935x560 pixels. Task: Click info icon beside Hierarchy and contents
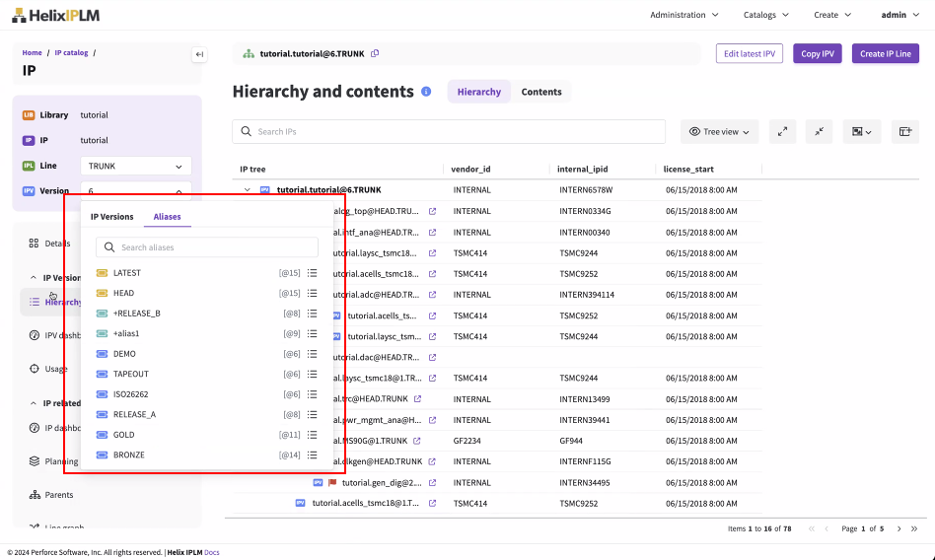426,92
